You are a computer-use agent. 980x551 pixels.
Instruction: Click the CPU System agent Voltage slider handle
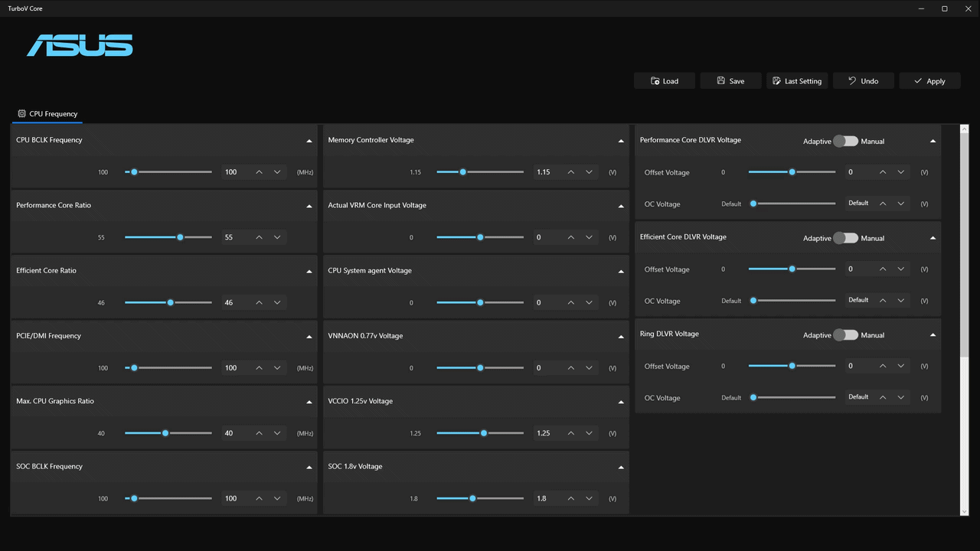coord(480,302)
